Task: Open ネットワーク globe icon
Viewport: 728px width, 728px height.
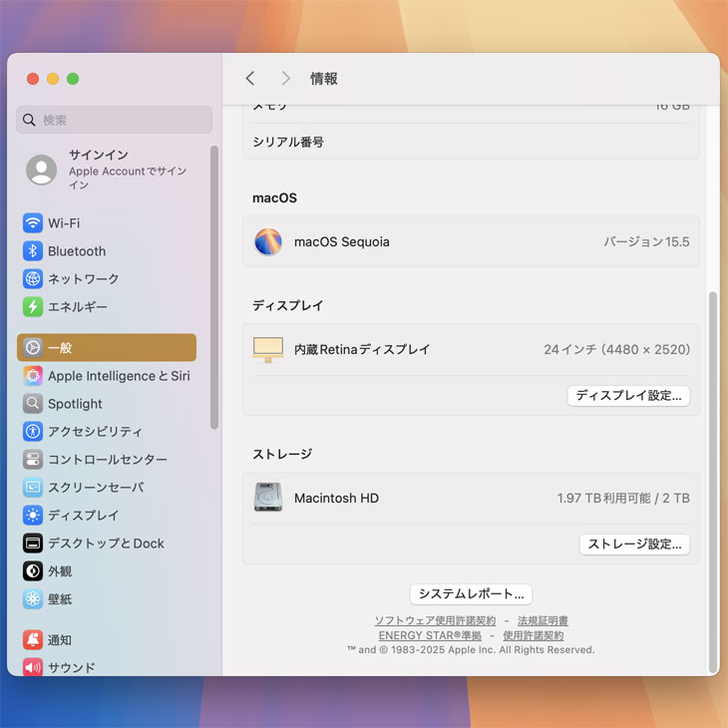Action: [33, 278]
